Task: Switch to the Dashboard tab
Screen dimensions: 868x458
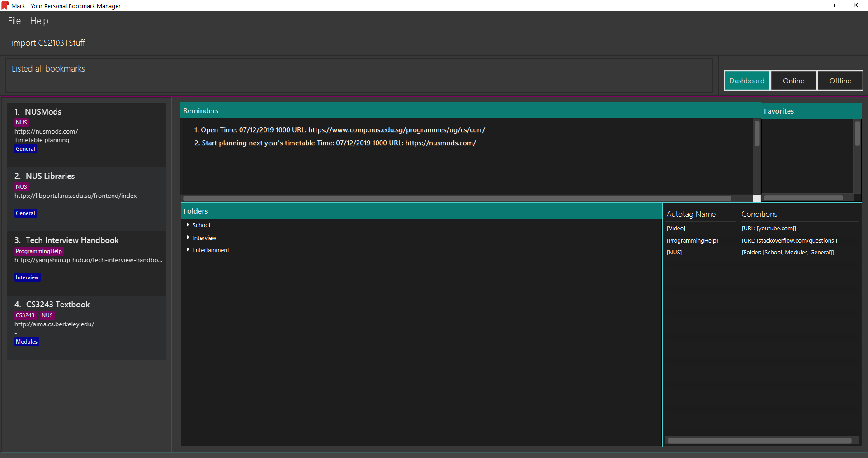Action: (747, 81)
